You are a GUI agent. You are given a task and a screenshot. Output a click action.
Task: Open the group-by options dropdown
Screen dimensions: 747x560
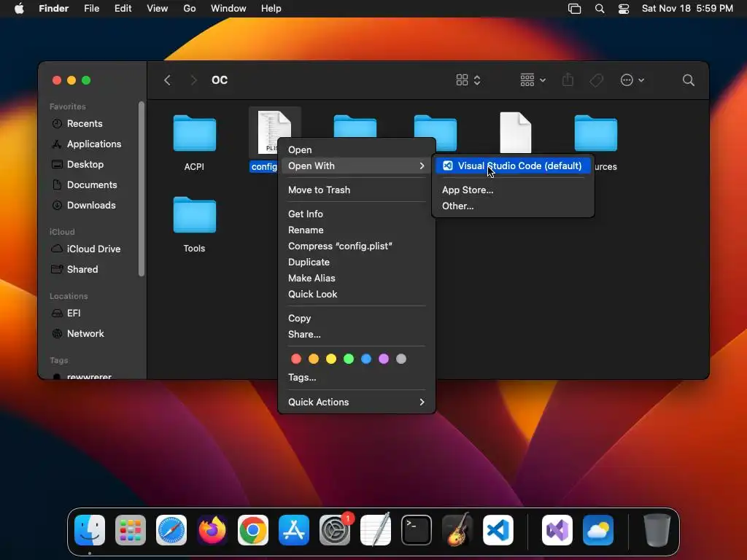click(x=533, y=80)
